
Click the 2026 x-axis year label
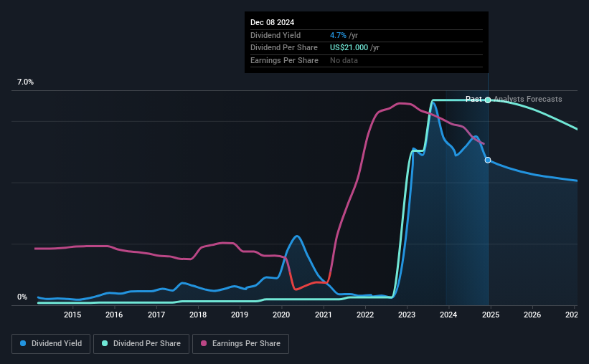coord(532,315)
